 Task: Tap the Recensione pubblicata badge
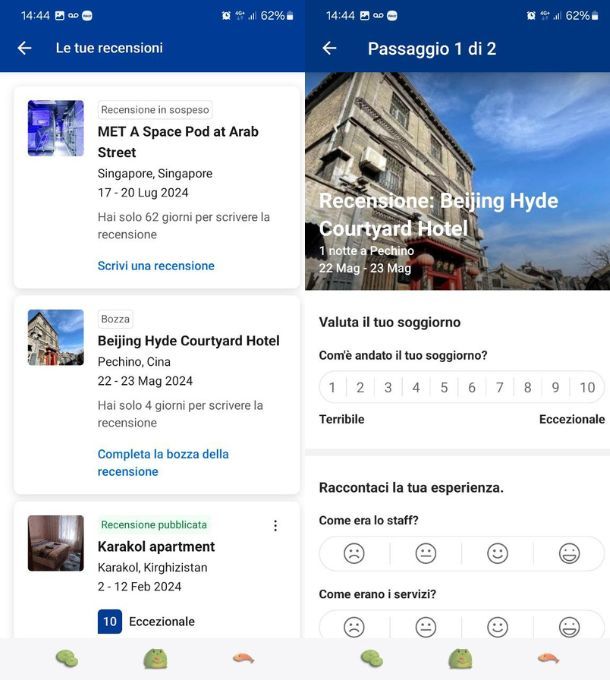154,525
